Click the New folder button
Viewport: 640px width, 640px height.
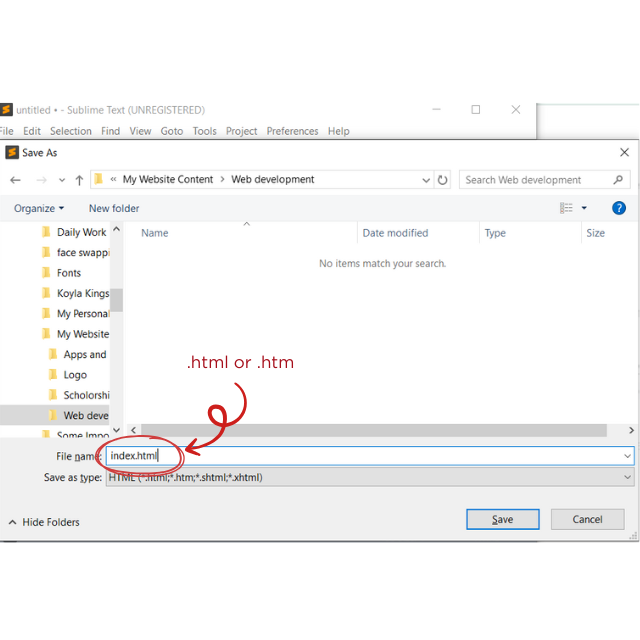[x=114, y=208]
